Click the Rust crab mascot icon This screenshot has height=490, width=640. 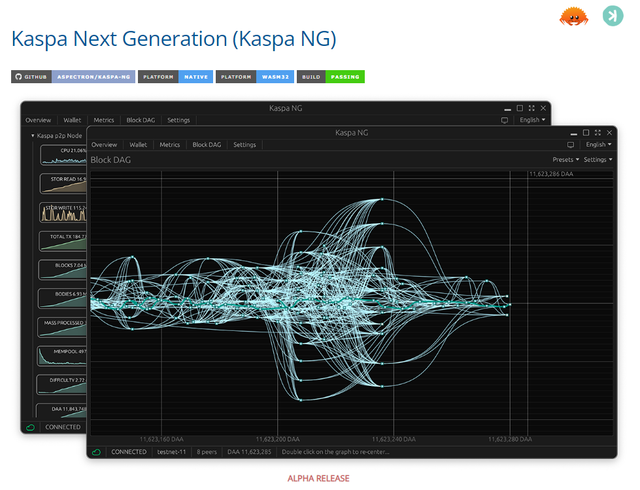coord(573,16)
